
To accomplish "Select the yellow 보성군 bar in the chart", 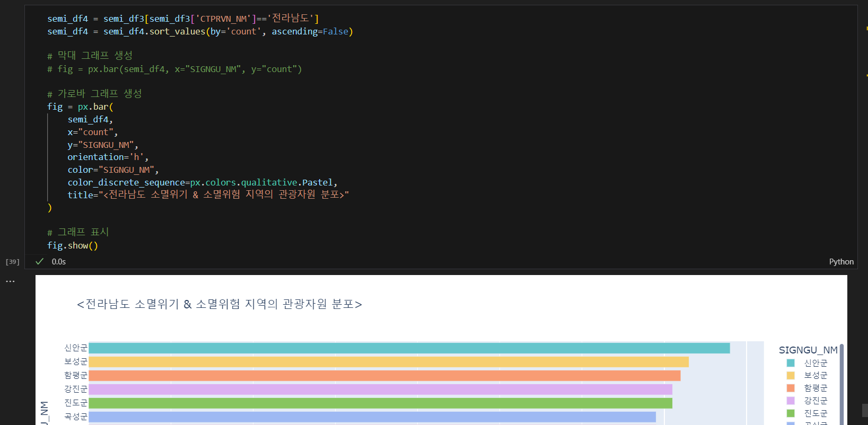I will click(389, 362).
